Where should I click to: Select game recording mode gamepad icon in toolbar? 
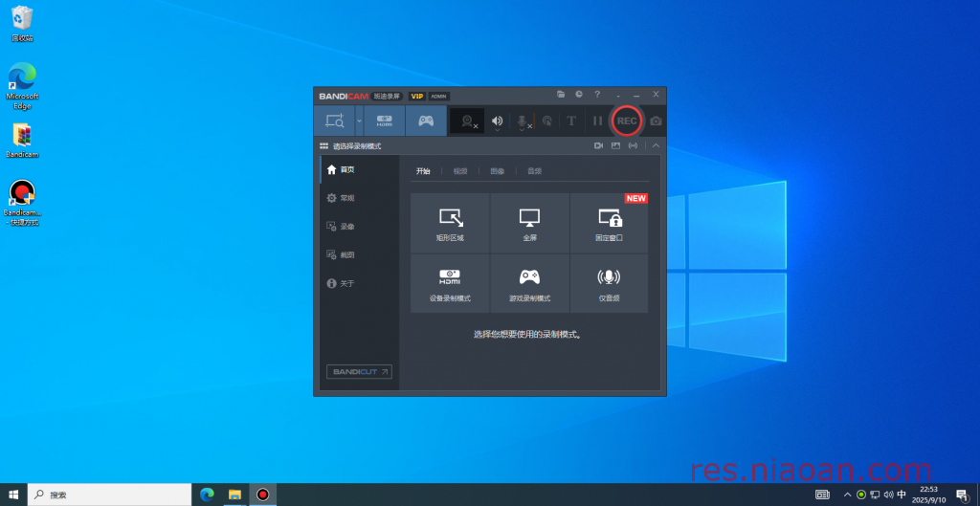(426, 121)
